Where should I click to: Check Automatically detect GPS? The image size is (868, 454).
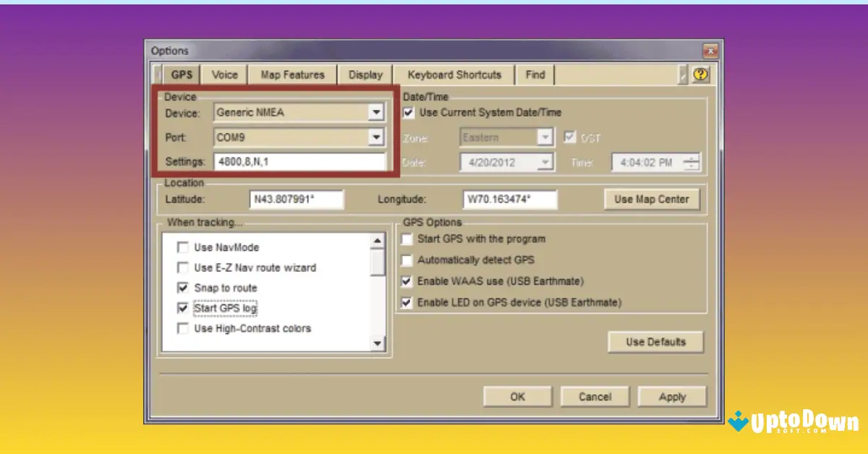coord(407,260)
